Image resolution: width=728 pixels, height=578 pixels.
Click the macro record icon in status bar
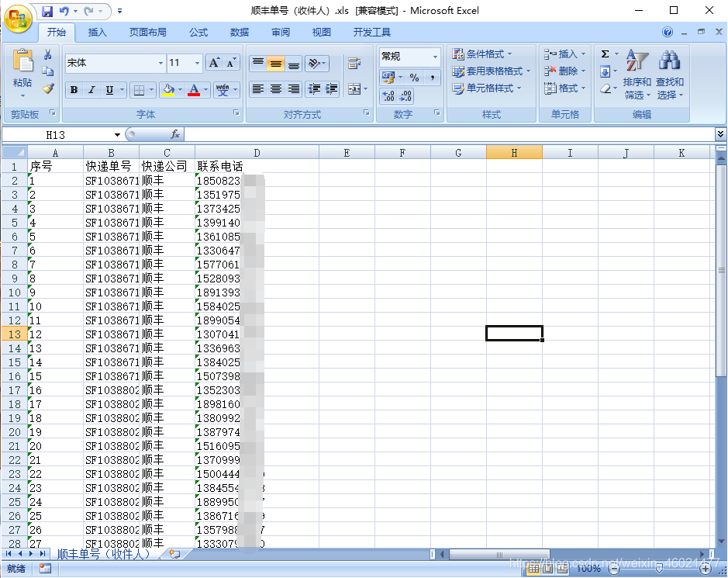[45, 568]
